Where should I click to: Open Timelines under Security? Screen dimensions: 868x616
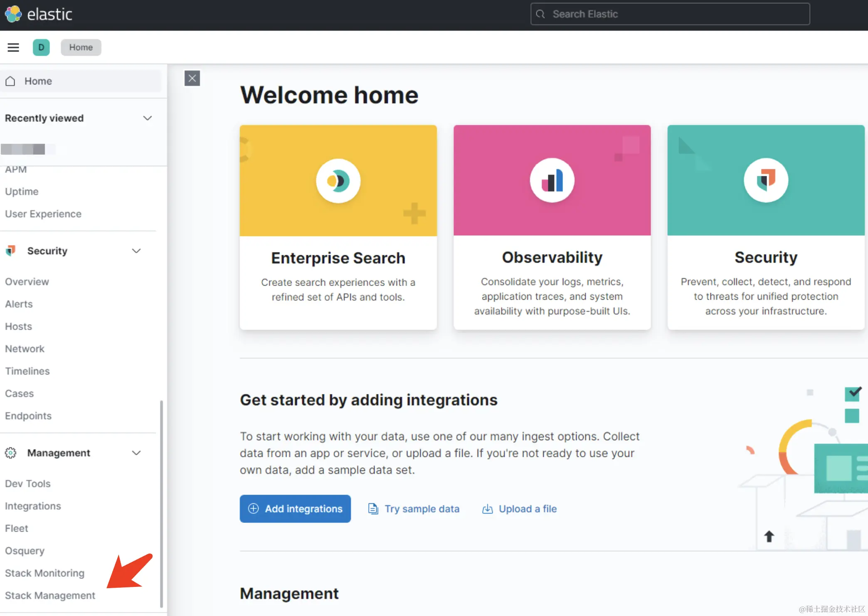click(27, 371)
